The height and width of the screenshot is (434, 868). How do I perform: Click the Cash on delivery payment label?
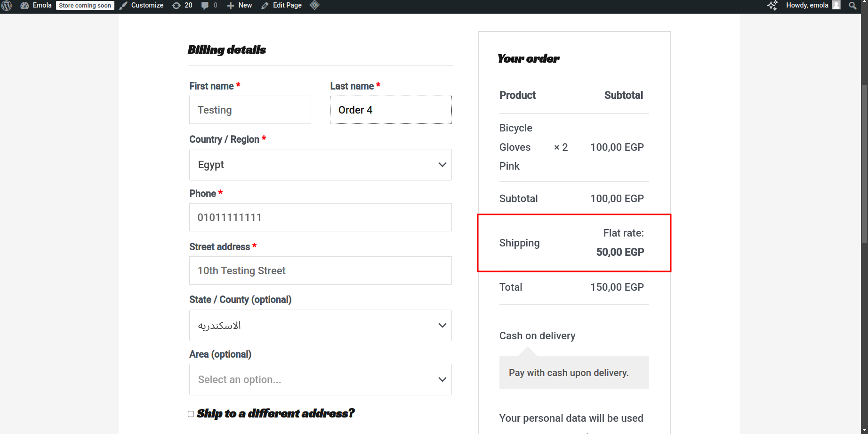tap(537, 336)
